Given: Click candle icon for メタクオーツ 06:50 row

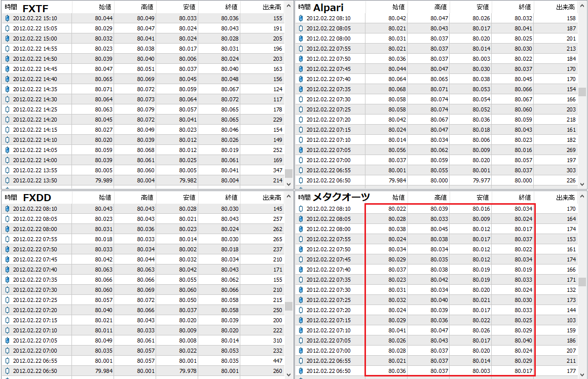Looking at the screenshot, I should tap(301, 370).
